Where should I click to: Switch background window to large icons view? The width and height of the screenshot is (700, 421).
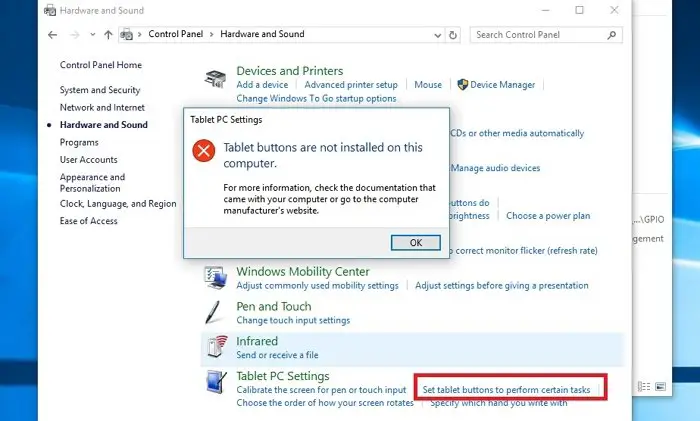click(660, 387)
